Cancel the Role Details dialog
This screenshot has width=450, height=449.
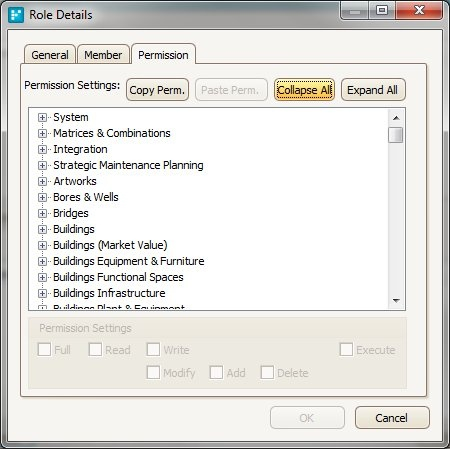(392, 418)
